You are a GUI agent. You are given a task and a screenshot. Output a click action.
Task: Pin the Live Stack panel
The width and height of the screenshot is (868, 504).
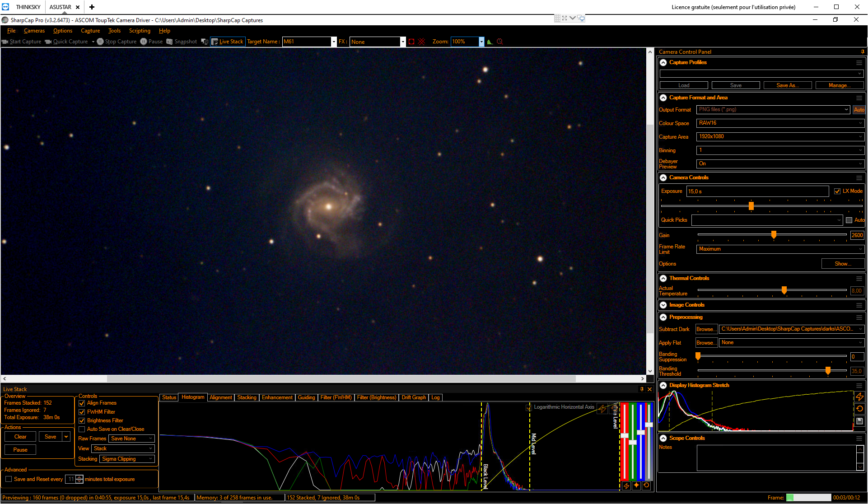(x=642, y=389)
